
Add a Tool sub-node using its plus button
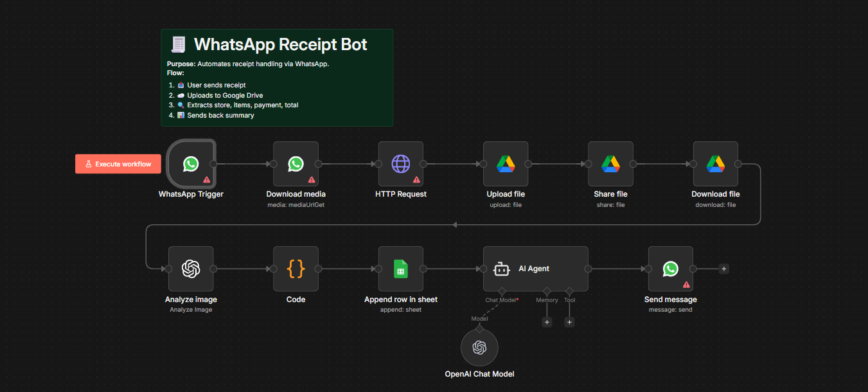pyautogui.click(x=569, y=321)
